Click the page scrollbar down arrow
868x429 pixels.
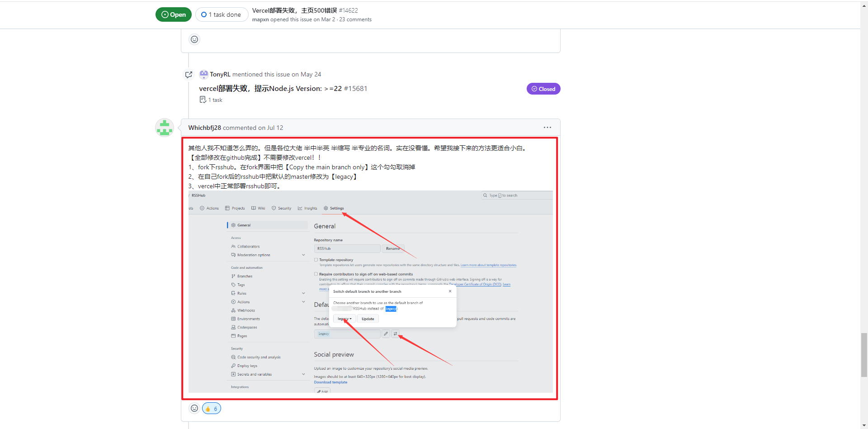[864, 425]
